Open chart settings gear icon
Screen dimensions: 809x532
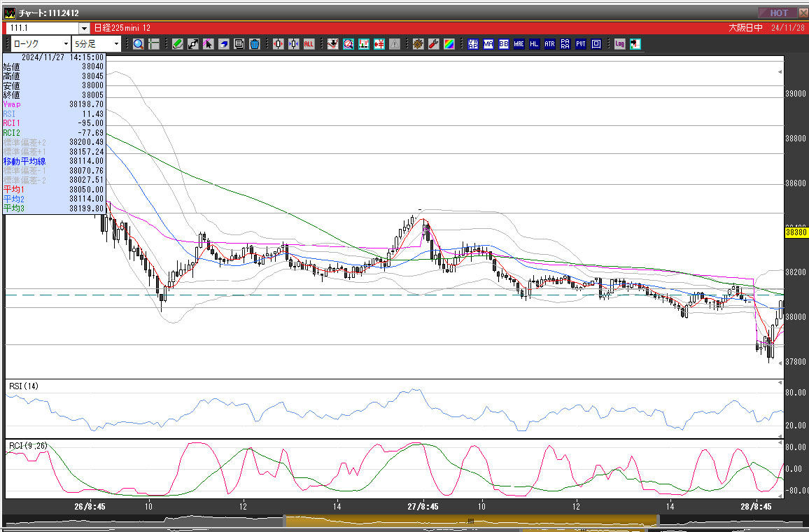tap(418, 44)
